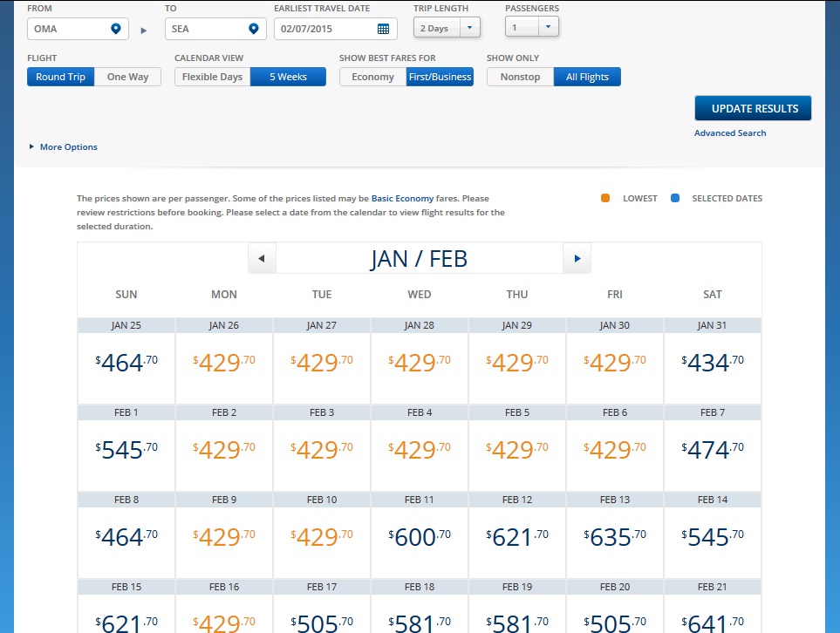Open the Basic Economy fares link
Screen dimensions: 840x633
point(402,199)
